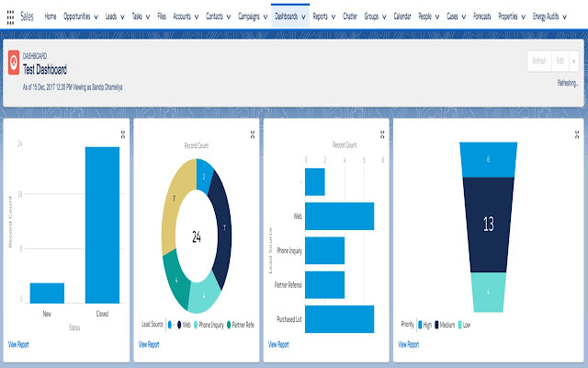Open the People tab dropdown arrow
588x368 pixels.
click(x=437, y=17)
